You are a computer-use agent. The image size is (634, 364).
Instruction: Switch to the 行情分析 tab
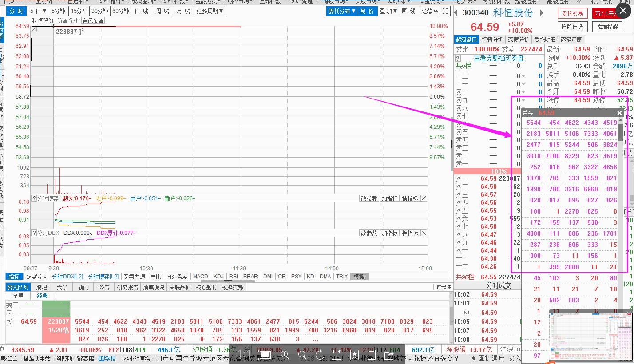(x=492, y=40)
